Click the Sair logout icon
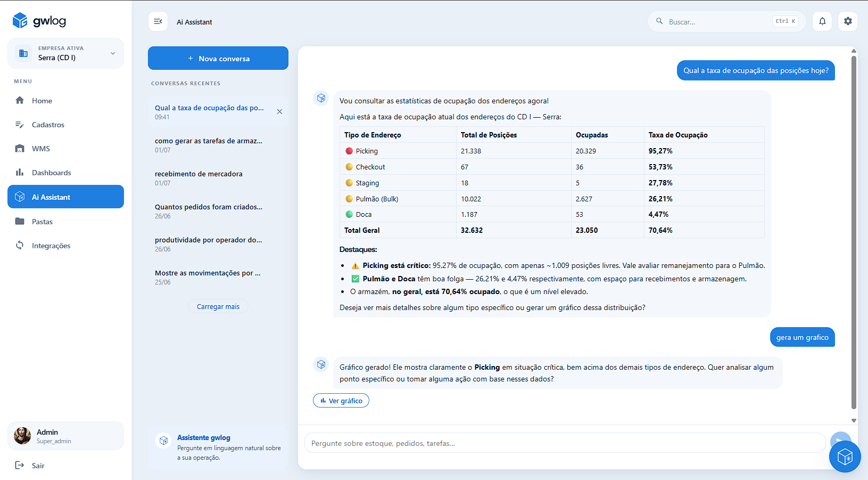The height and width of the screenshot is (480, 868). pyautogui.click(x=20, y=465)
